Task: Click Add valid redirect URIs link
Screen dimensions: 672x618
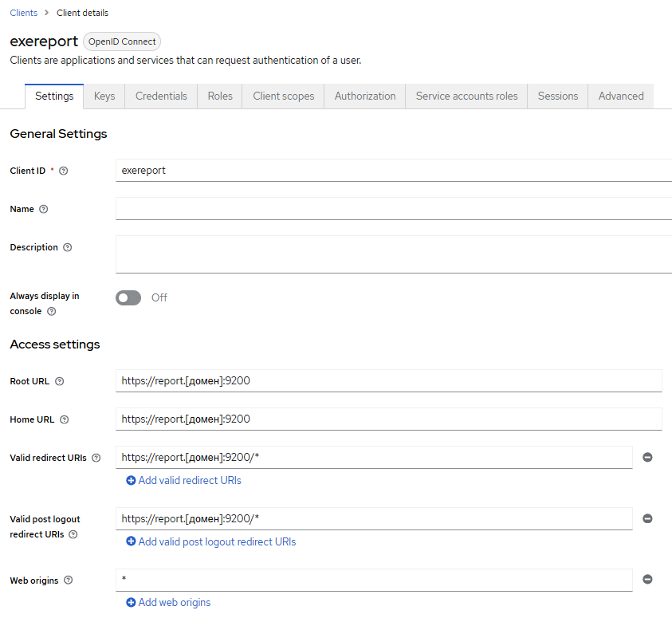Action: (183, 480)
